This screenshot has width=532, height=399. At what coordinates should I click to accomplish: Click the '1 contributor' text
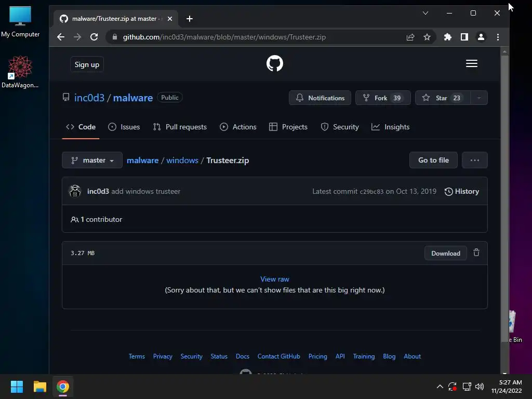101,220
